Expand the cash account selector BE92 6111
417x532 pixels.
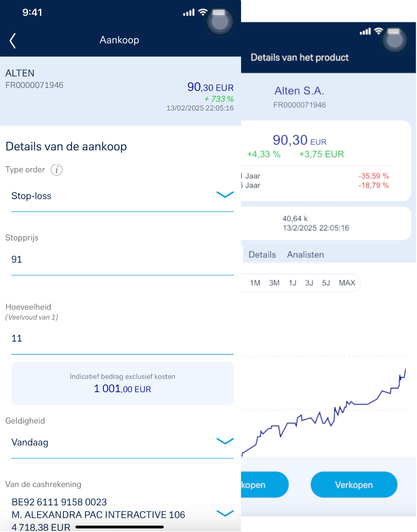(123, 514)
